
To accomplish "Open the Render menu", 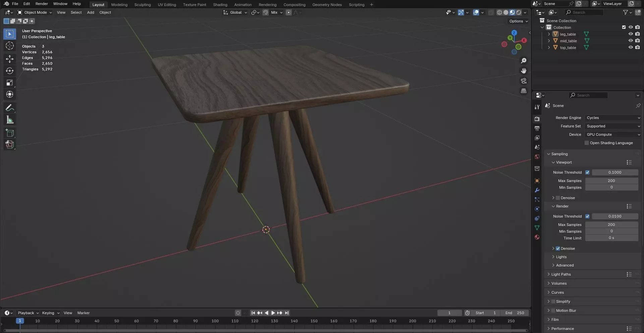I will [x=42, y=4].
